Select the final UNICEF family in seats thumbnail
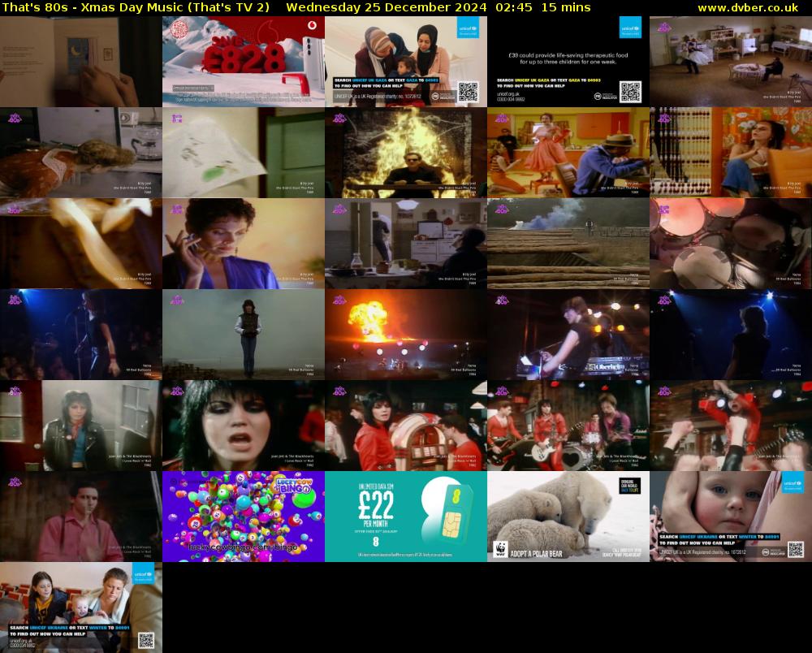The width and height of the screenshot is (812, 653). 80,608
